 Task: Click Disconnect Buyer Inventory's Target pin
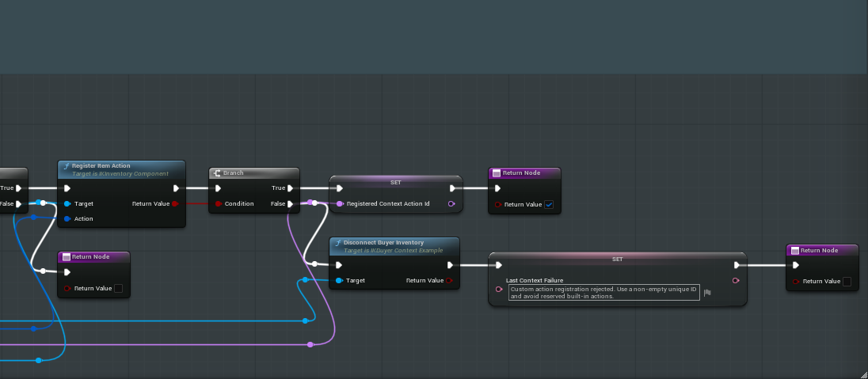(x=339, y=281)
